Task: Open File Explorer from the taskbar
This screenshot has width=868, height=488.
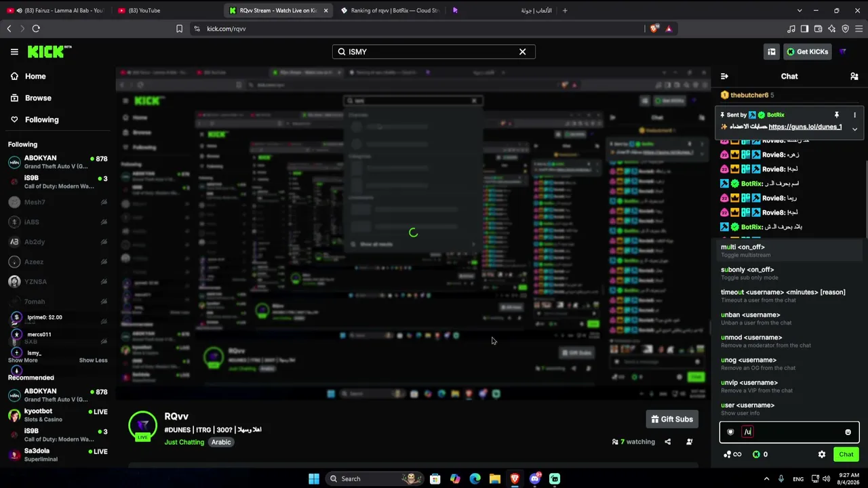Action: (x=495, y=479)
